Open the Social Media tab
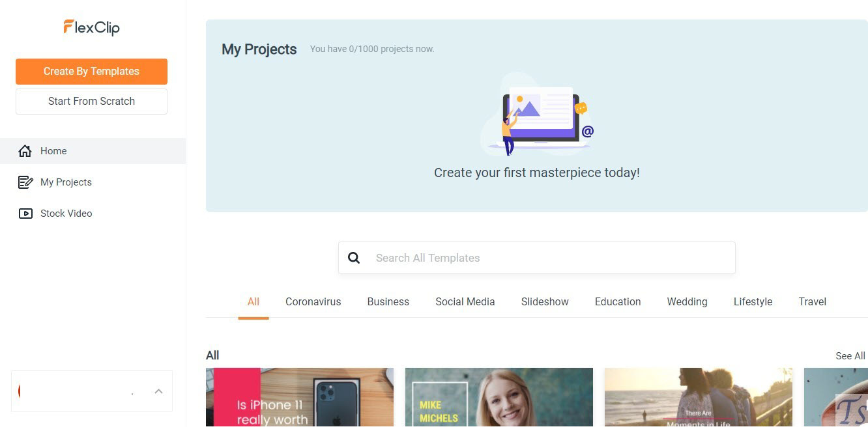This screenshot has height=429, width=868. (465, 302)
